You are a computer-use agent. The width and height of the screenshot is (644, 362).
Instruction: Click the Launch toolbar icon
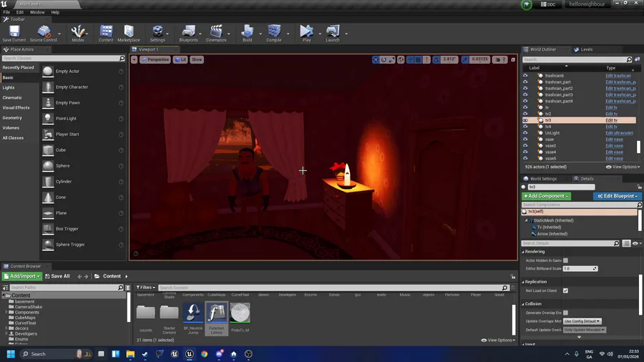(x=333, y=33)
